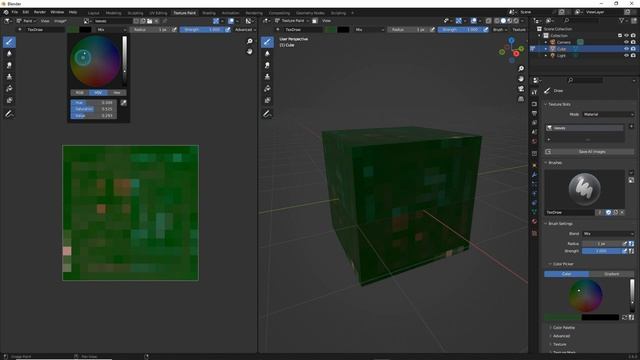This screenshot has width=640, height=360.
Task: Click zoom magnifier in image editor
Action: [x=249, y=41]
